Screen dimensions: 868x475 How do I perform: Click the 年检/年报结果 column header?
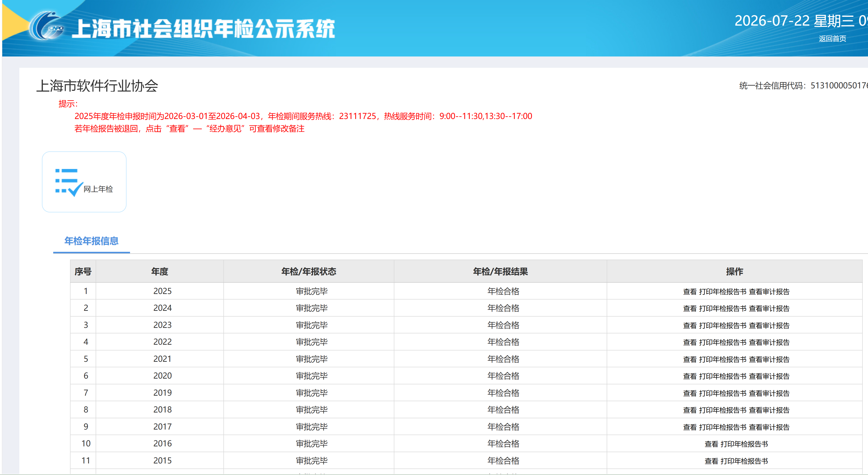500,271
